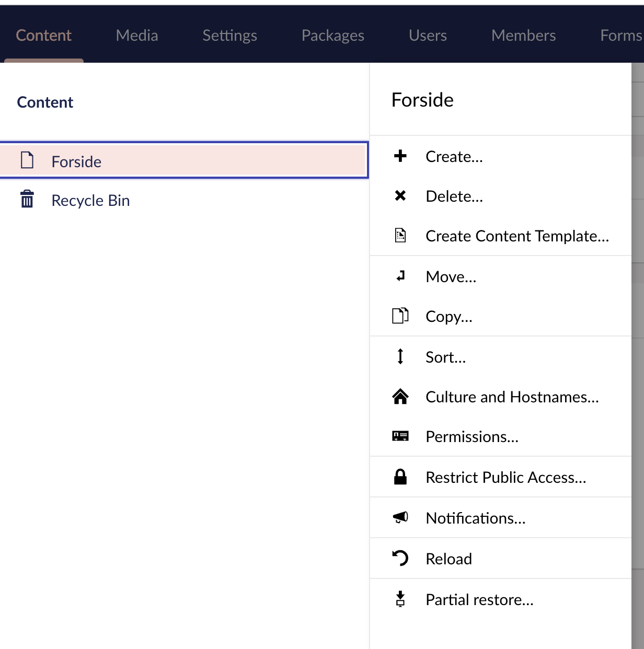The image size is (644, 649).
Task: Switch to the Media section
Action: tap(136, 35)
